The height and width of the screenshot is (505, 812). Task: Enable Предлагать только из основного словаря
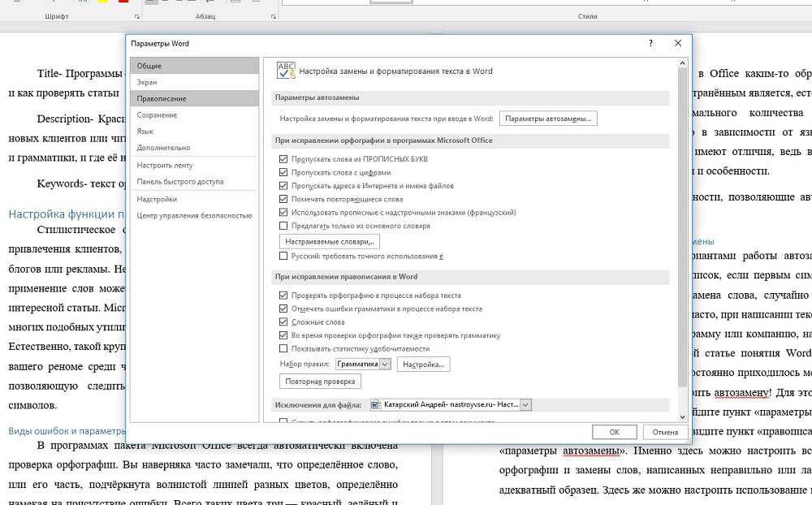[x=283, y=226]
